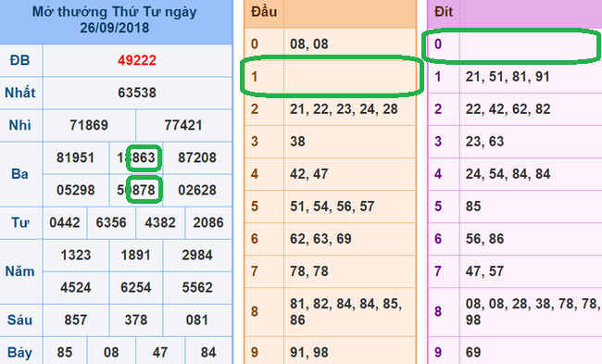Image resolution: width=602 pixels, height=364 pixels.
Task: Select the Nhất prize label
Action: (20, 93)
